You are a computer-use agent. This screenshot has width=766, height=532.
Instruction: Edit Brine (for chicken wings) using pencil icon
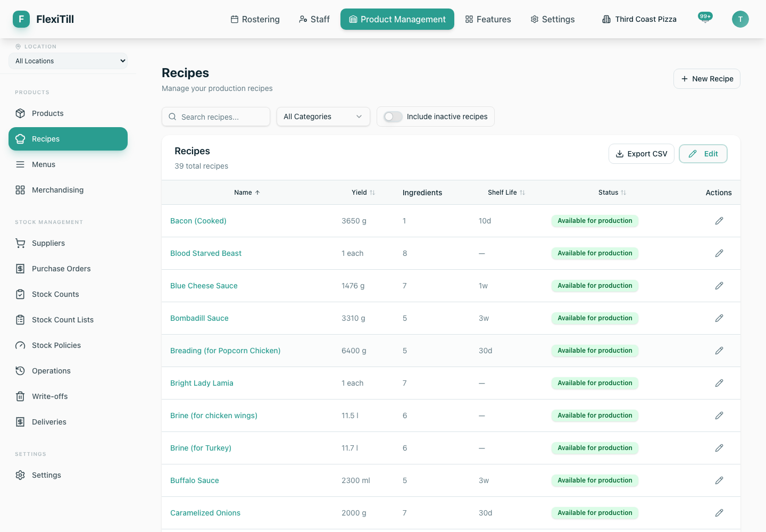719,415
